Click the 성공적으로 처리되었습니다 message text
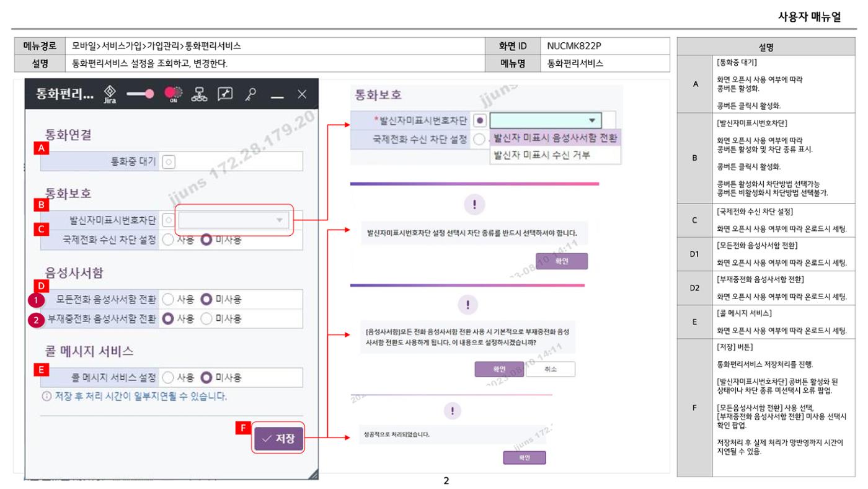Viewport: 868px width, 489px height. pyautogui.click(x=397, y=434)
